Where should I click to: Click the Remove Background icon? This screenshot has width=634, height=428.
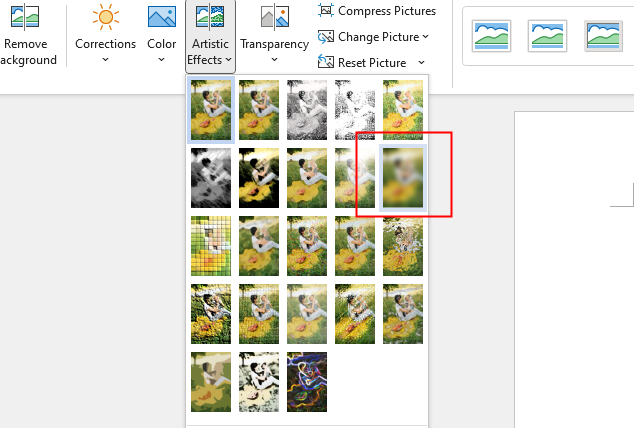(x=25, y=17)
